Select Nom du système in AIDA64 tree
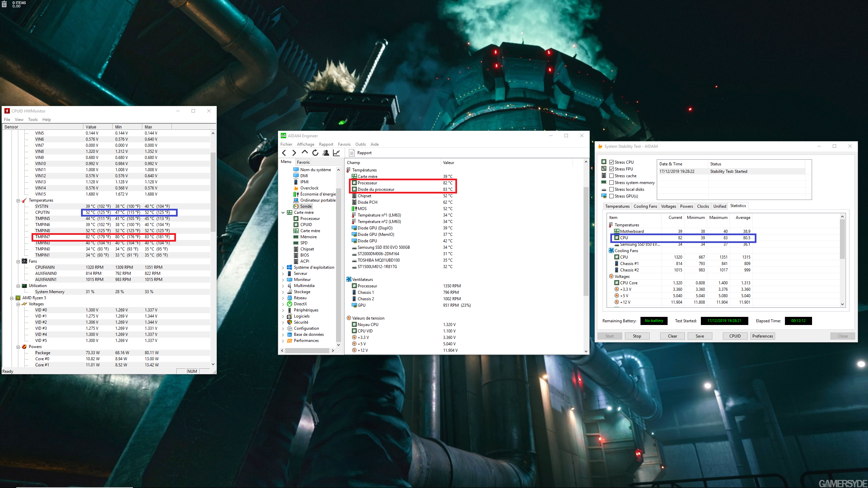Screen dimensions: 868x488 315,170
